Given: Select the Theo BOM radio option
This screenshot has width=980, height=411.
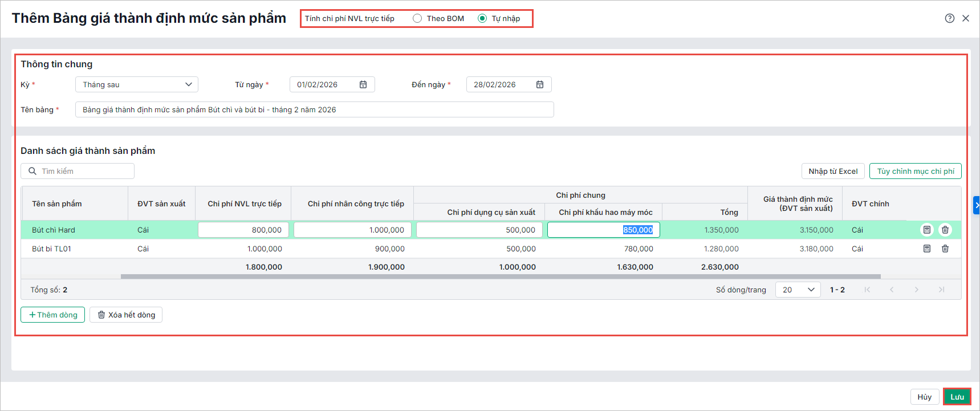Looking at the screenshot, I should pyautogui.click(x=417, y=18).
